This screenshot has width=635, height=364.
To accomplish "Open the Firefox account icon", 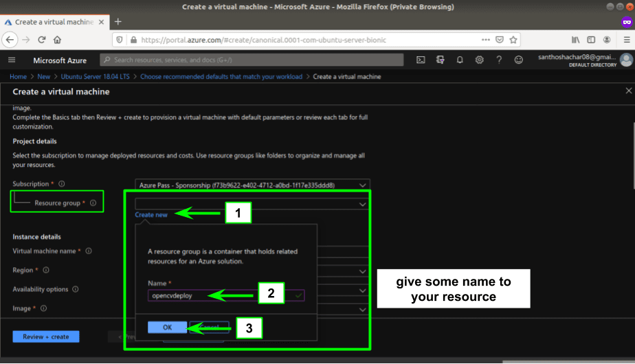I will [607, 40].
